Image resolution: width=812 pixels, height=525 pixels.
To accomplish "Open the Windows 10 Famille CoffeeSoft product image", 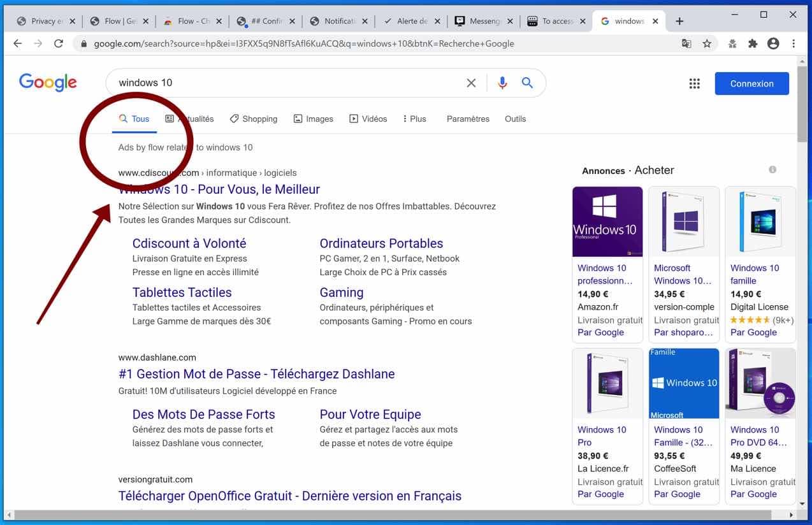I will click(x=684, y=384).
